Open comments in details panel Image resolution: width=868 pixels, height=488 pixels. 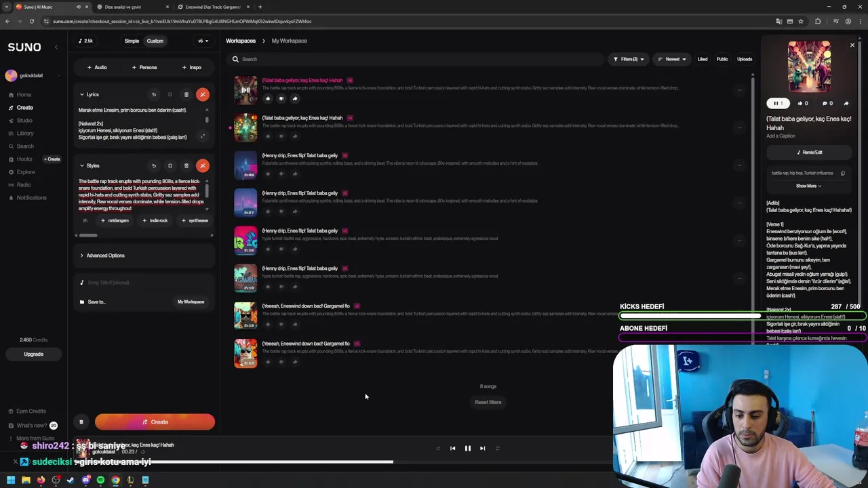coord(828,104)
